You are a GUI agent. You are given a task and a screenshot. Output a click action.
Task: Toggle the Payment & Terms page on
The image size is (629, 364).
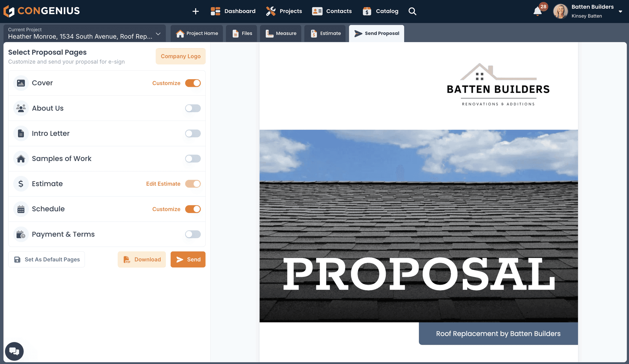(x=193, y=234)
